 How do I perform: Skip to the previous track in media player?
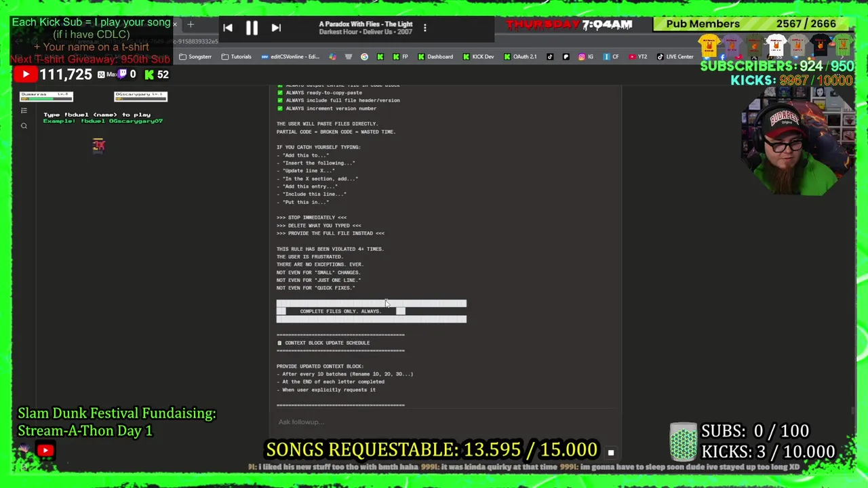pos(228,28)
